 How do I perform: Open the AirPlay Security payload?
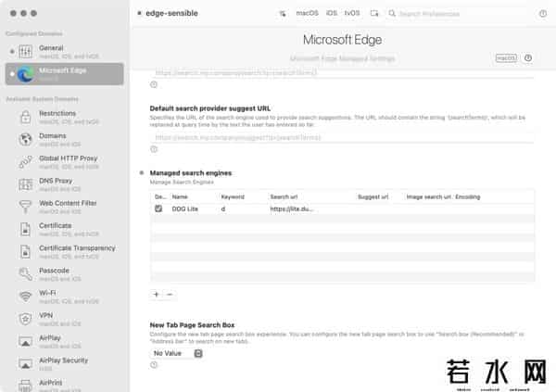pyautogui.click(x=65, y=364)
